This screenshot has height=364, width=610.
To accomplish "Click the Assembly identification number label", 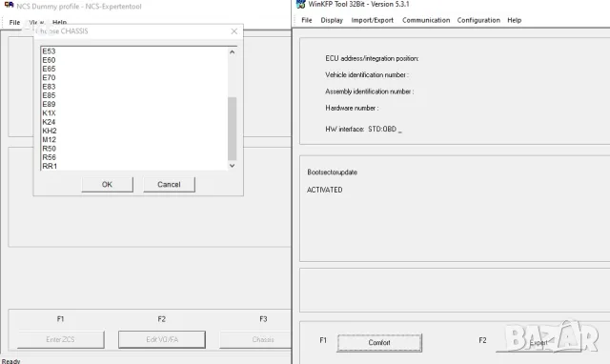I will 370,91.
